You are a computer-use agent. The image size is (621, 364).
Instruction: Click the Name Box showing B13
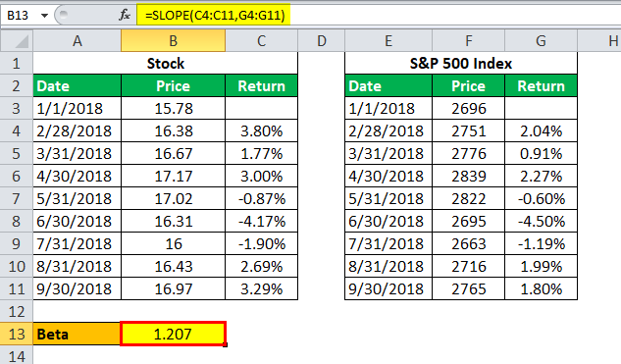pyautogui.click(x=19, y=15)
